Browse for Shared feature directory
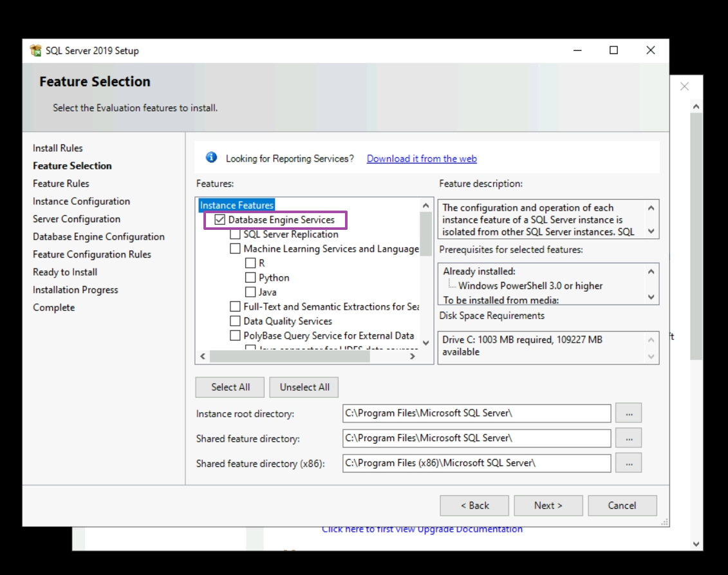The height and width of the screenshot is (575, 728). coord(629,438)
